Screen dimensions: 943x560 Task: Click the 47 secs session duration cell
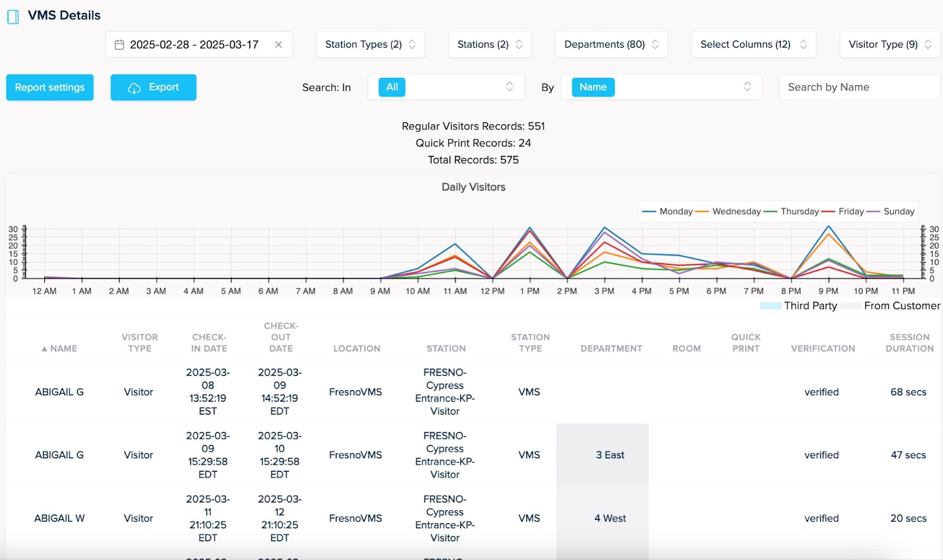(908, 455)
